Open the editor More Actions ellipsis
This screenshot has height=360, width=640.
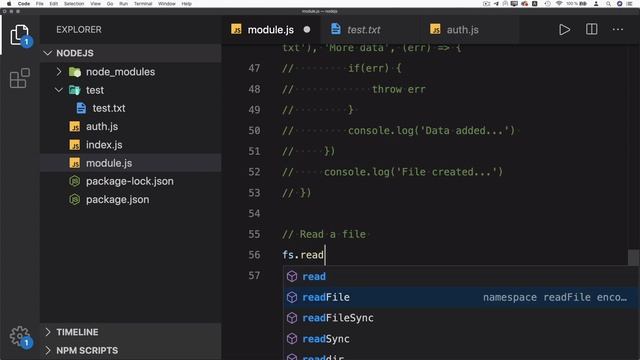(x=618, y=29)
